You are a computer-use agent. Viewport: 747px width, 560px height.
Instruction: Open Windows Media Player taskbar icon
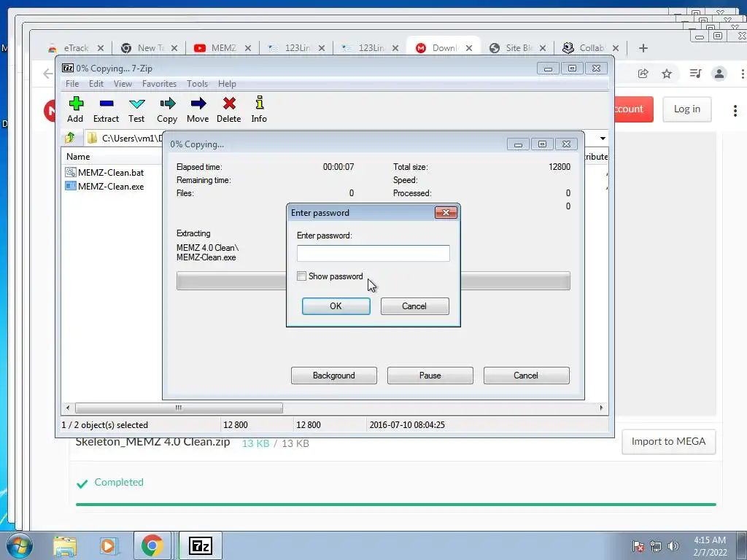coord(109,546)
